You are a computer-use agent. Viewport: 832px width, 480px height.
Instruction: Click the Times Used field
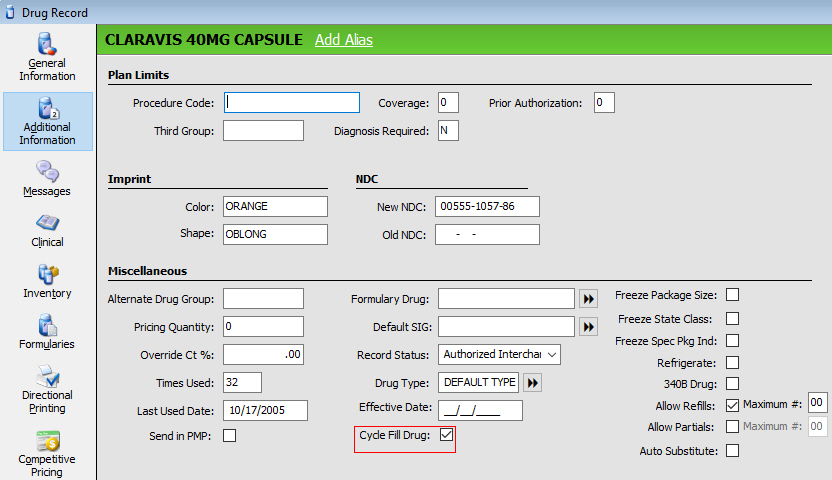click(242, 382)
